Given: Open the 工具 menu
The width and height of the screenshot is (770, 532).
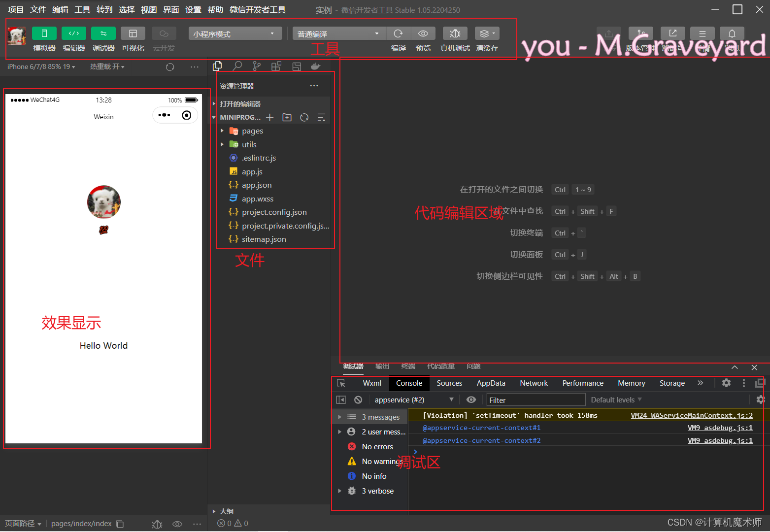Looking at the screenshot, I should pyautogui.click(x=82, y=10).
